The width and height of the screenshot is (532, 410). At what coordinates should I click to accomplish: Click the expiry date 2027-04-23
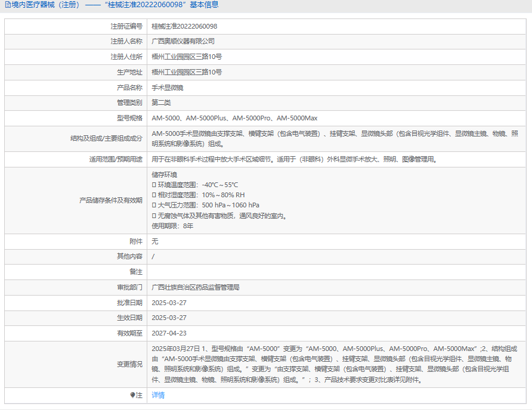coord(169,333)
